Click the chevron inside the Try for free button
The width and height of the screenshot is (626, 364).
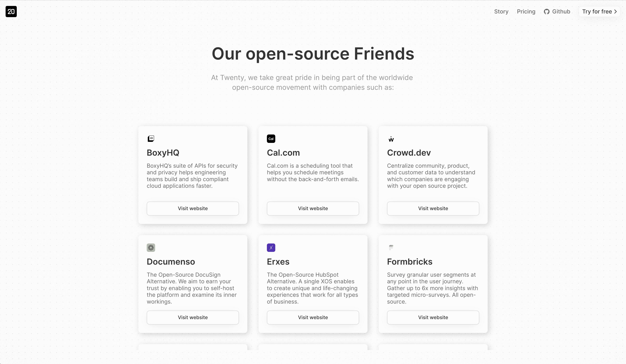point(616,11)
